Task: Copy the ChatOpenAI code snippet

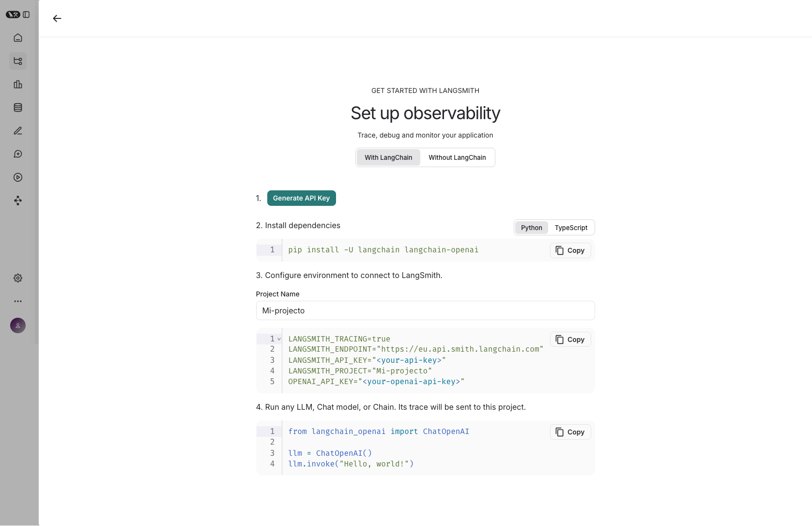Action: point(570,432)
